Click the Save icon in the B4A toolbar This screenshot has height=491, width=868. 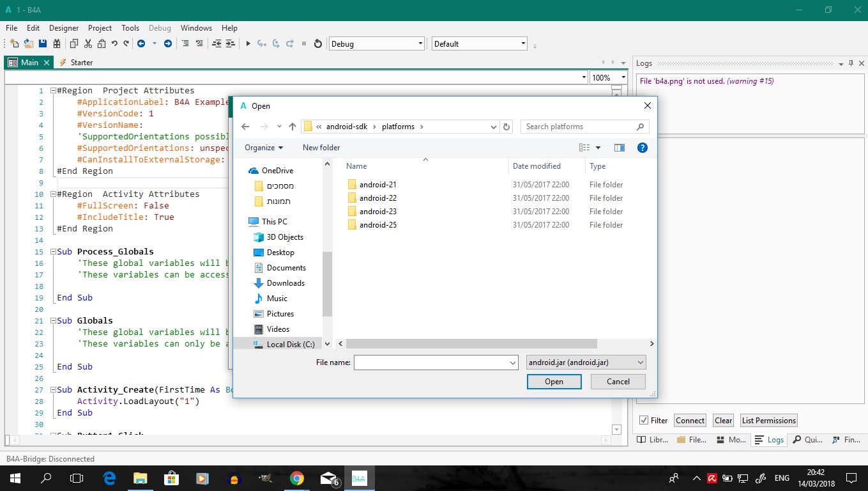click(x=43, y=43)
